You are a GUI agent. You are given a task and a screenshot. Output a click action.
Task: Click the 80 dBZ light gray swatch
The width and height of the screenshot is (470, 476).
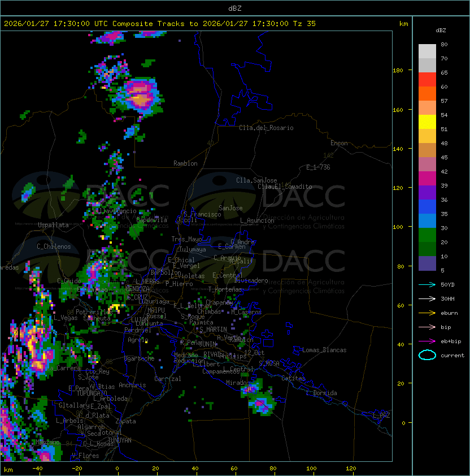click(427, 51)
